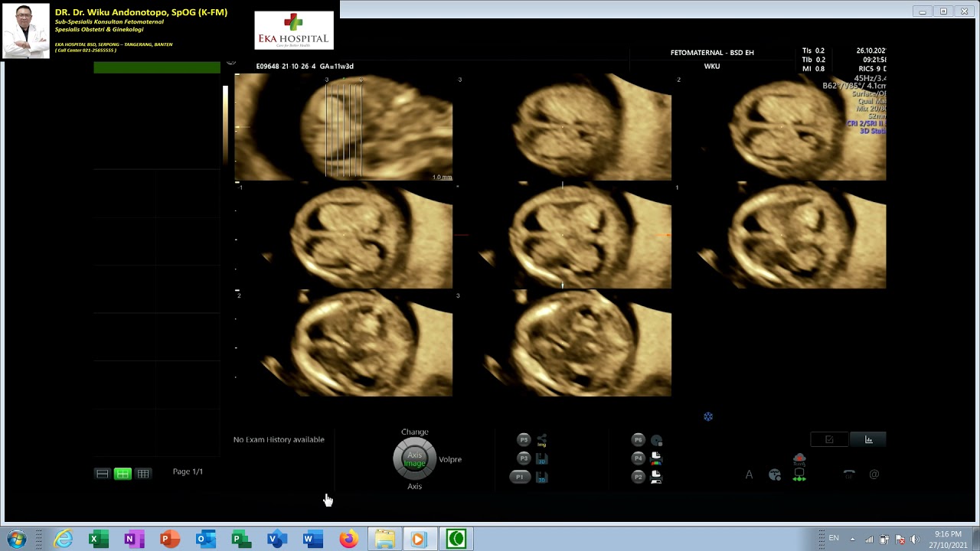The height and width of the screenshot is (551, 980).
Task: Open the Windows Start menu
Action: tap(16, 539)
